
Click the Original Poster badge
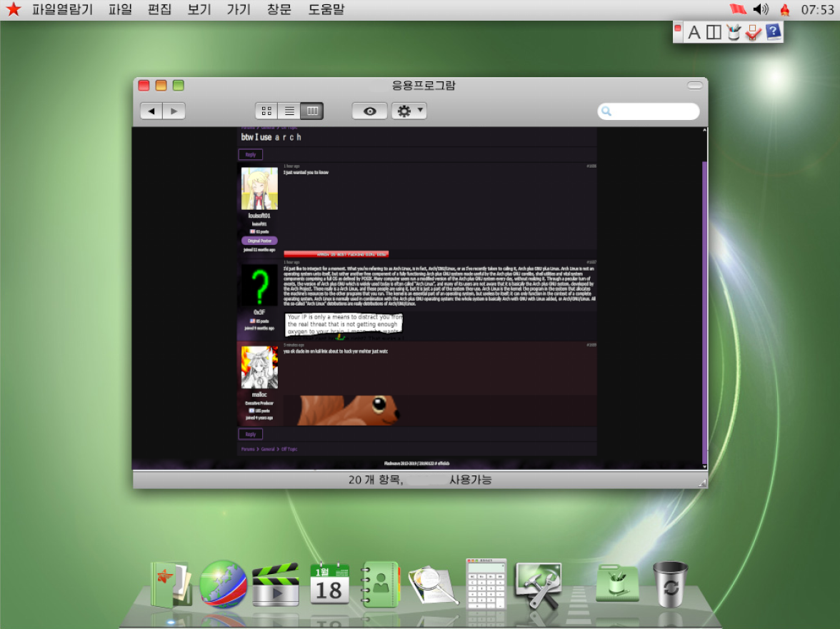[x=259, y=241]
